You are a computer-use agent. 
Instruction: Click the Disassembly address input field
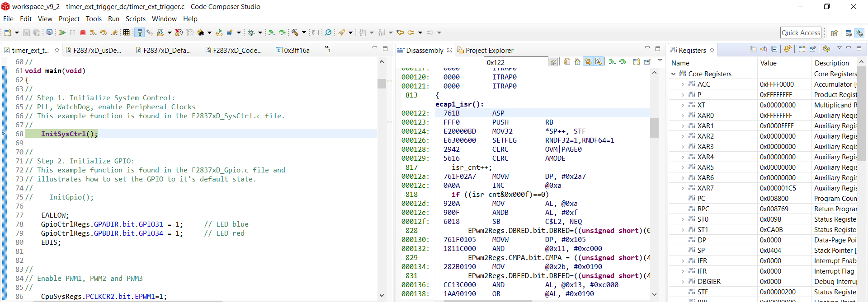(x=515, y=62)
